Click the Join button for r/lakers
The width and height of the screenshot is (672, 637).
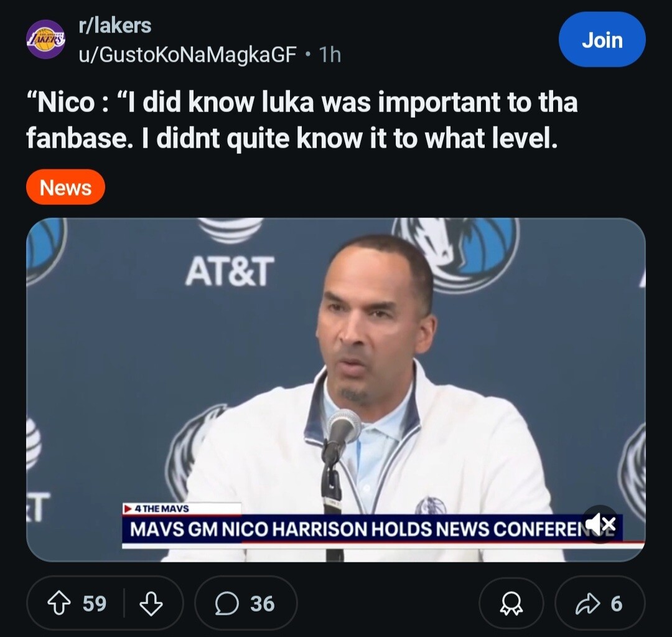(602, 40)
